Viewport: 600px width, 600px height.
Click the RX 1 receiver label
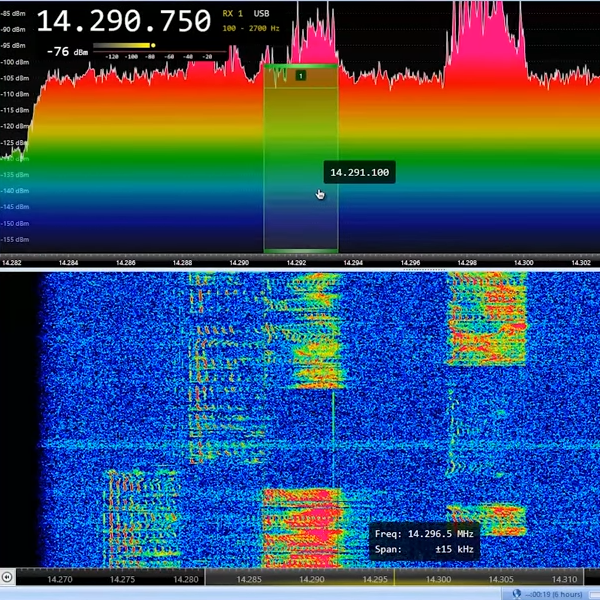pos(233,14)
